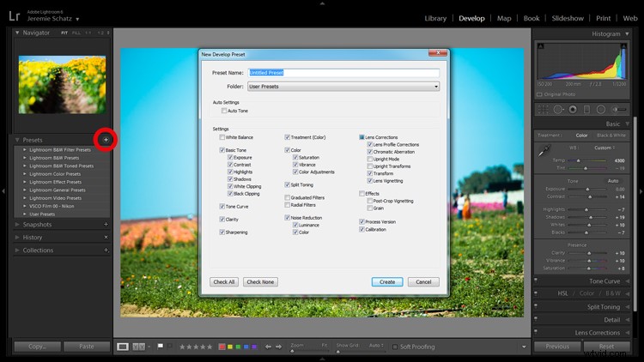
Task: Click the Navigator preview thumbnail
Action: point(62,85)
